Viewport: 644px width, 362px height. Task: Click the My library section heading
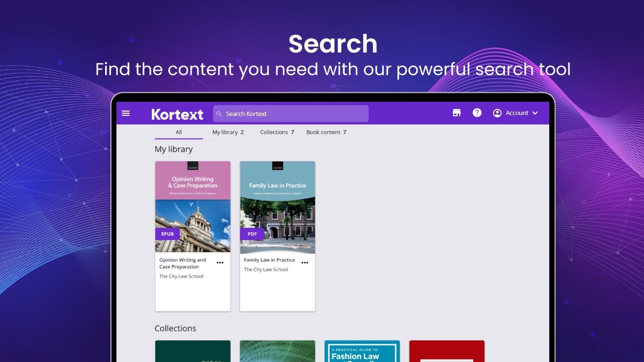coord(173,149)
